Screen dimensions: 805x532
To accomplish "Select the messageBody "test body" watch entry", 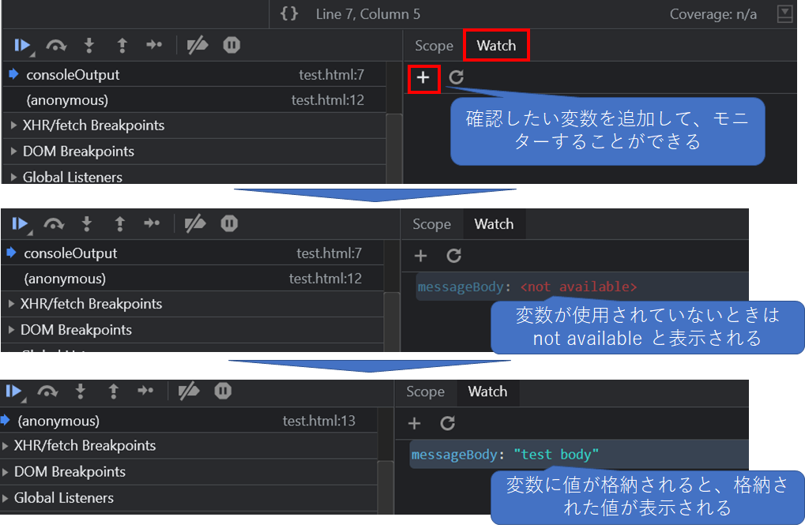I will [579, 455].
